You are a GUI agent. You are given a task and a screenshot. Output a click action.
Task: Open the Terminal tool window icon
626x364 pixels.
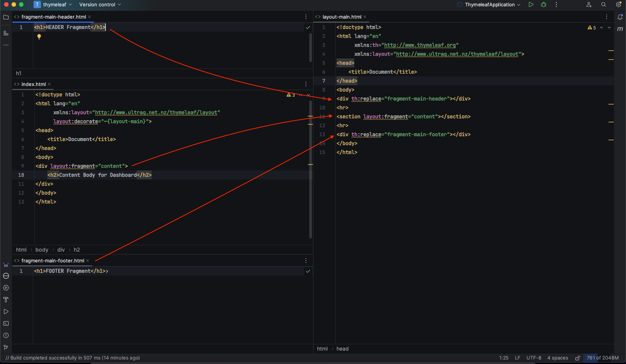[x=6, y=323]
